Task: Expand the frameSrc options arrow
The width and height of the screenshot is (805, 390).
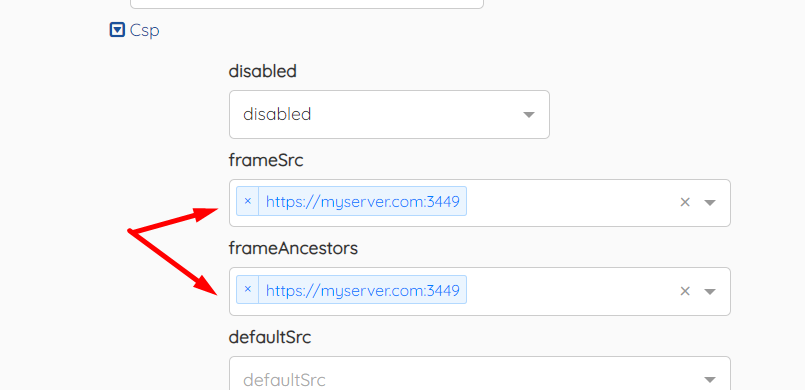Action: (710, 203)
